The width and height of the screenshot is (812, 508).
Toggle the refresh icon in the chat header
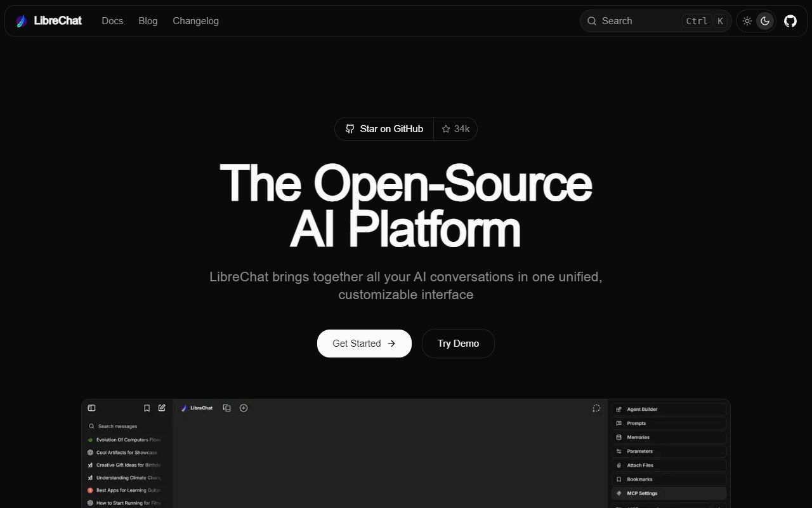click(596, 408)
